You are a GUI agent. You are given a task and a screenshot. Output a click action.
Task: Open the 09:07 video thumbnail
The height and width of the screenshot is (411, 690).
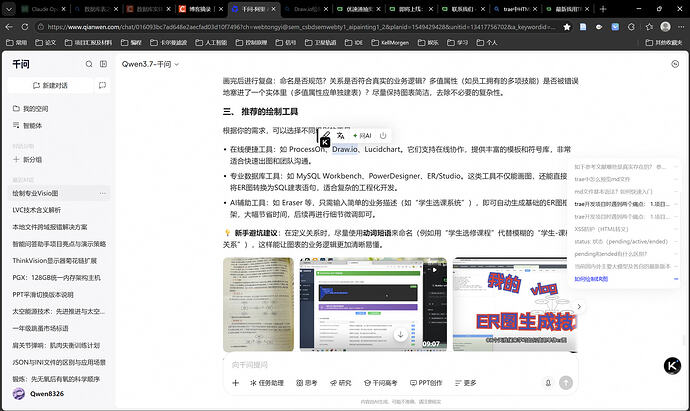[373, 305]
